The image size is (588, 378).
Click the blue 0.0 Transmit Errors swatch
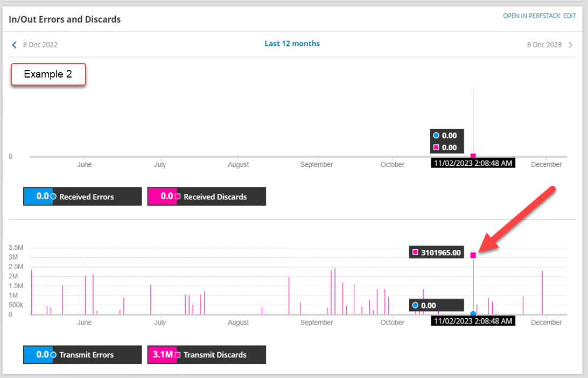point(38,355)
